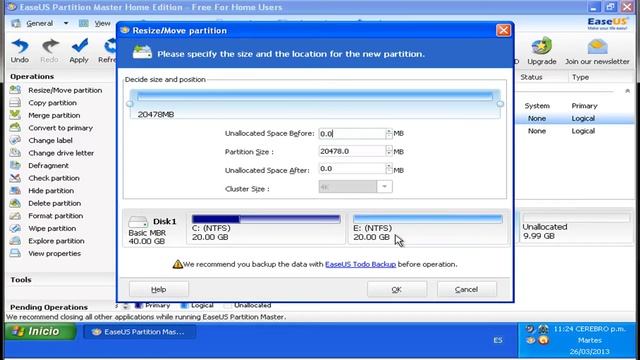Click the Apply checkmark icon

tap(79, 46)
